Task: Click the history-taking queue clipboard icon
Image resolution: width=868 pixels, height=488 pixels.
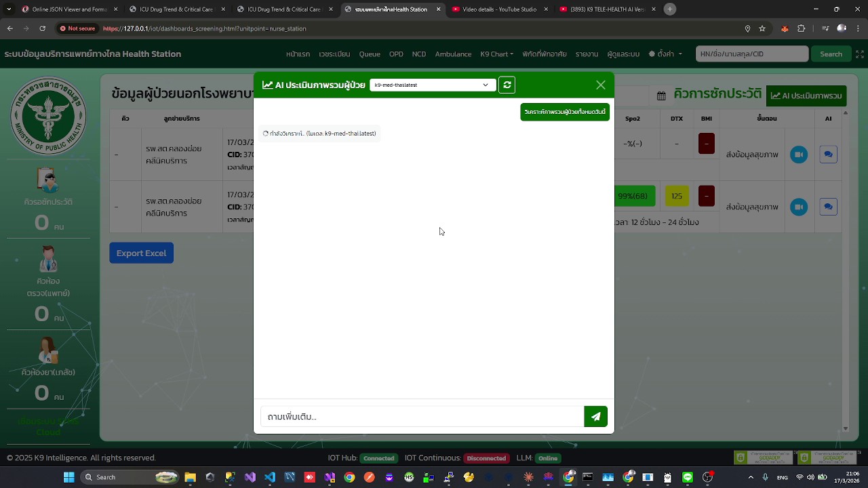Action: pyautogui.click(x=48, y=180)
